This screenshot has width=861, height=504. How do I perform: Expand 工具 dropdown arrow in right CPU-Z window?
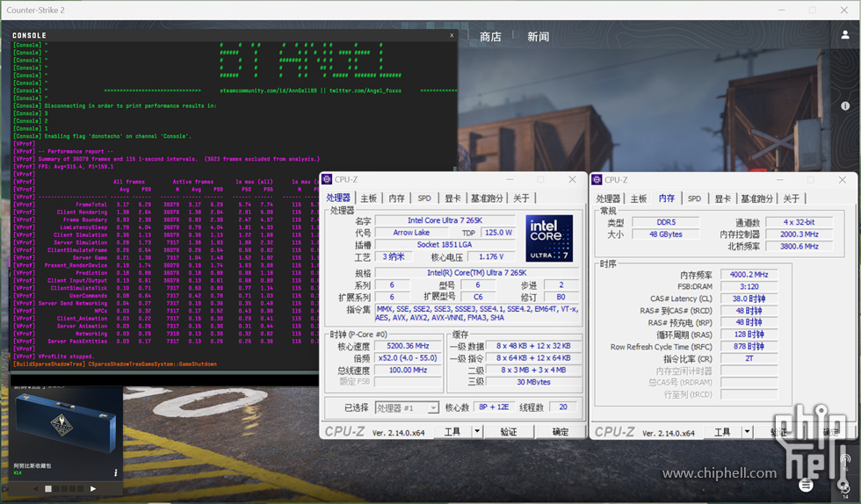click(747, 432)
